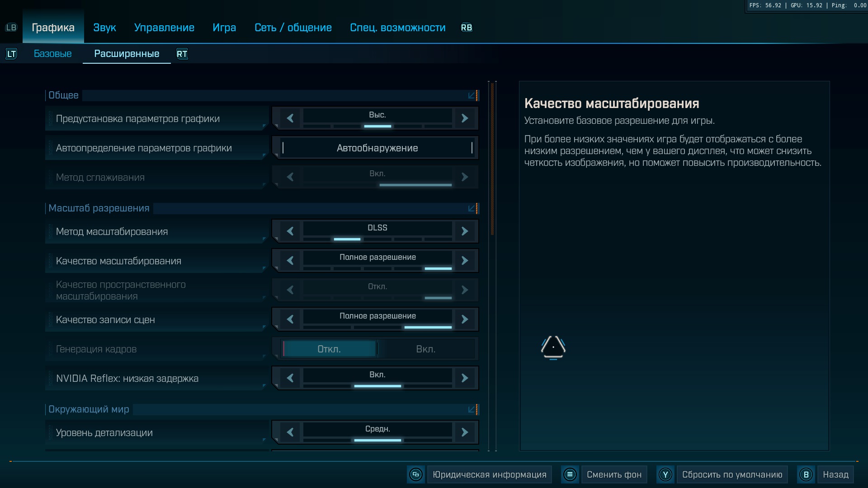
Task: Open the 'Звук' settings tab
Action: point(104,28)
